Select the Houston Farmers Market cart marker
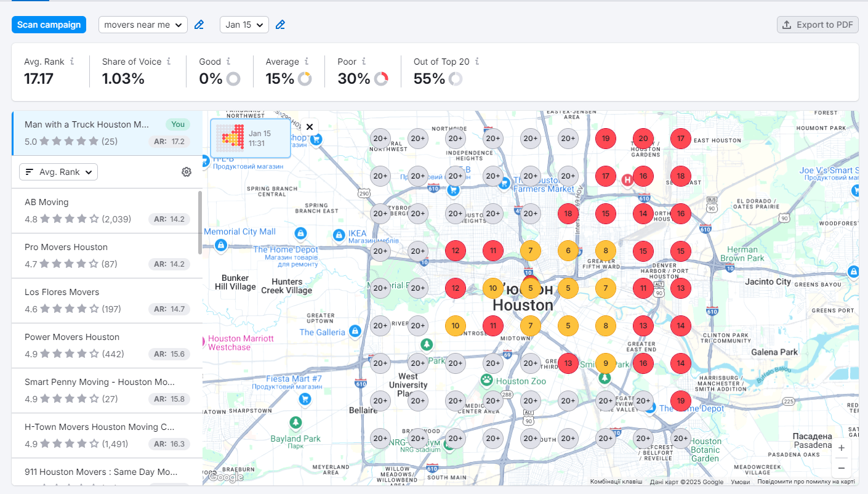The image size is (868, 494). point(505,183)
